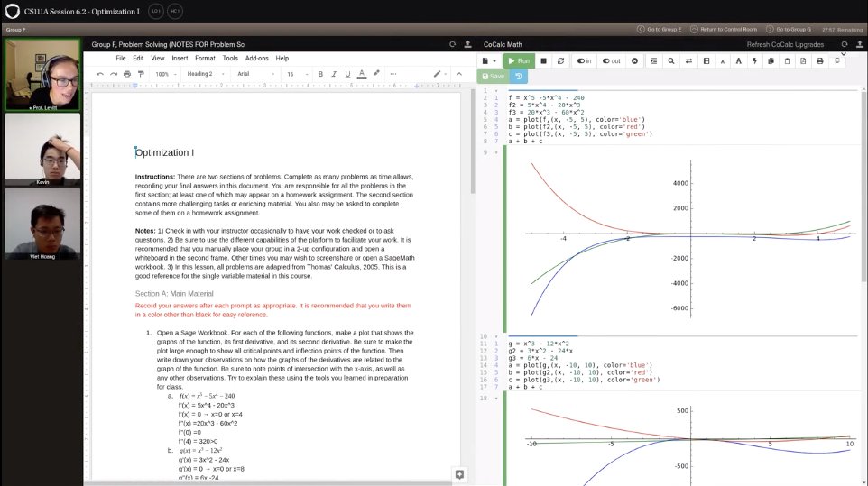The width and height of the screenshot is (868, 486).
Task: Copy with the duplicate pages icon in CoCalc
Action: pyautogui.click(x=771, y=60)
